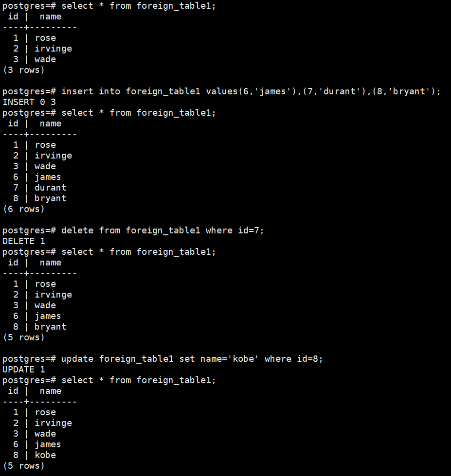Click the INSERT 0 3 result line
The height and width of the screenshot is (476, 451).
pos(29,102)
